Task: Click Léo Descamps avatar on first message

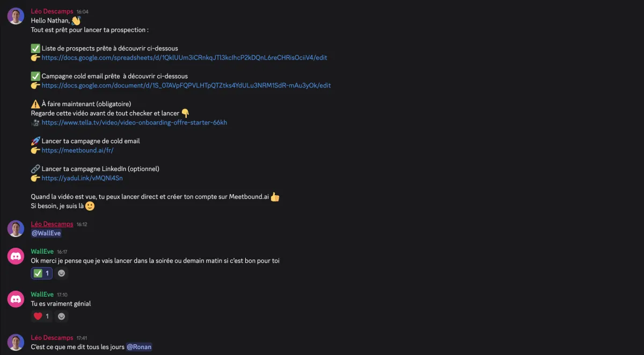Action: tap(16, 16)
